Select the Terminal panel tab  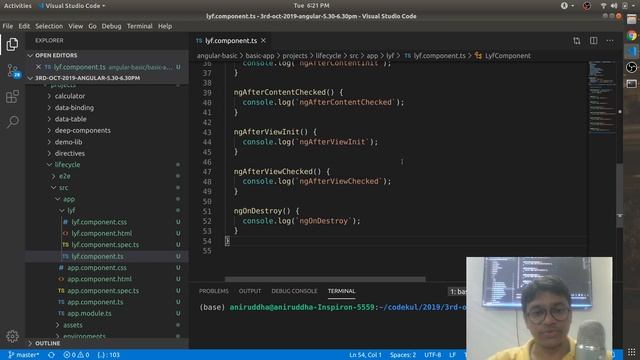pos(342,291)
